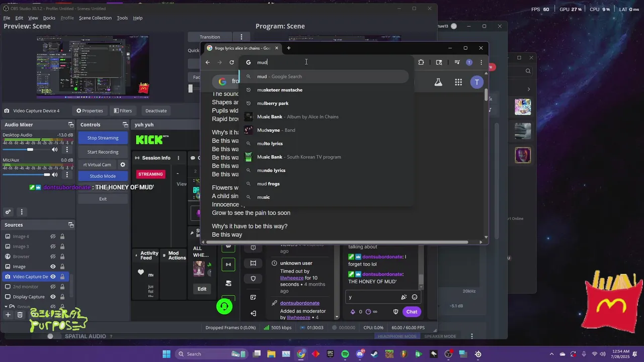This screenshot has width=644, height=362.
Task: Toggle Studio Mode button
Action: (103, 176)
